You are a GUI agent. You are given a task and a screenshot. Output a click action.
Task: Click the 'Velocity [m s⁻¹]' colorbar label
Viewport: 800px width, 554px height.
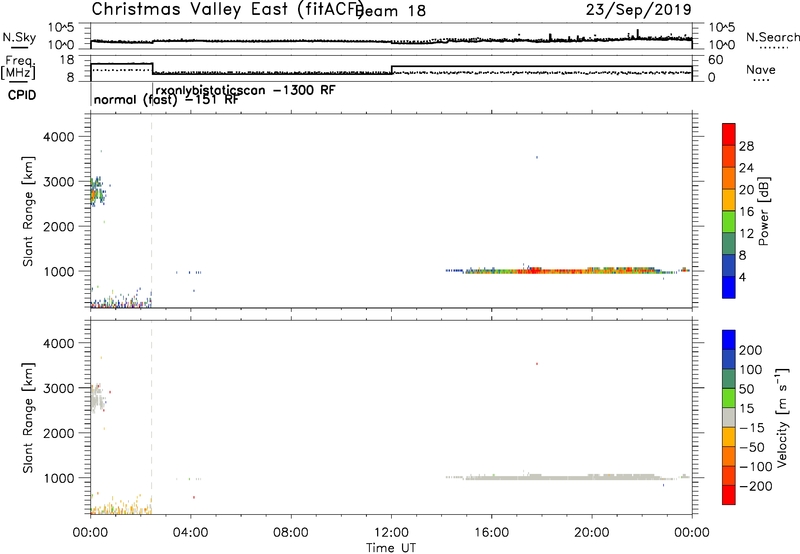(782, 417)
